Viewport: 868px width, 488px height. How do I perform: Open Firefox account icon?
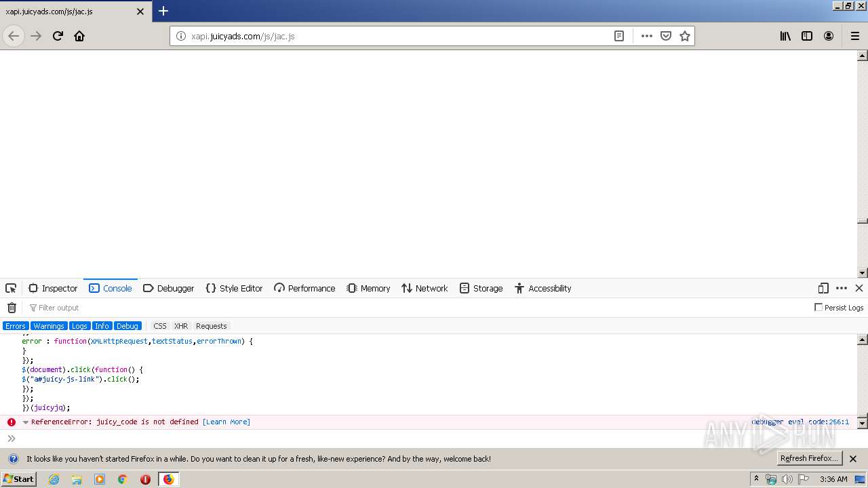coord(829,36)
